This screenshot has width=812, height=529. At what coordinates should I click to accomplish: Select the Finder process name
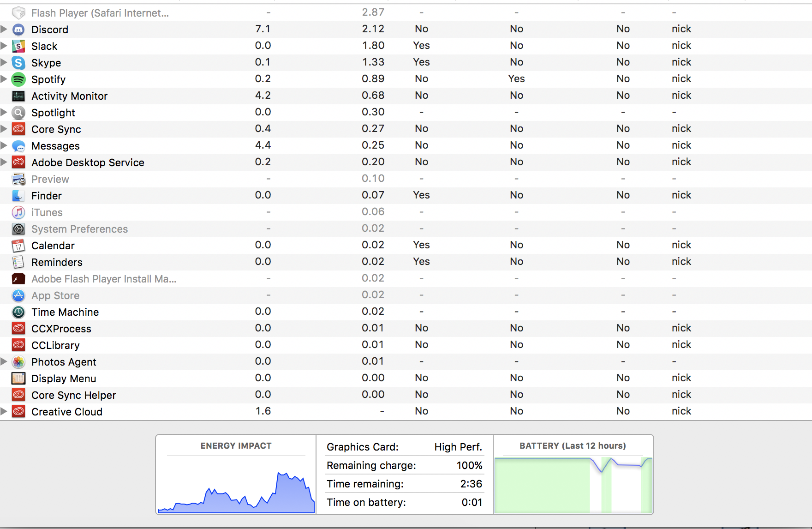click(47, 196)
